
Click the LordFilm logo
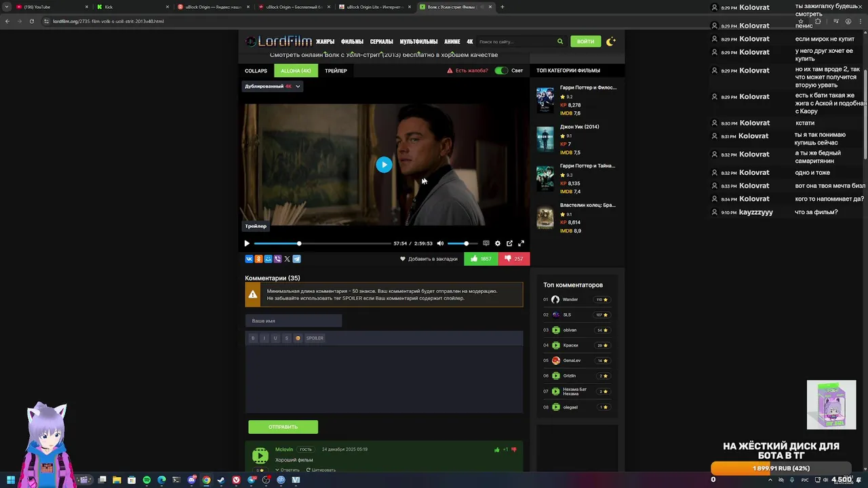click(x=279, y=41)
